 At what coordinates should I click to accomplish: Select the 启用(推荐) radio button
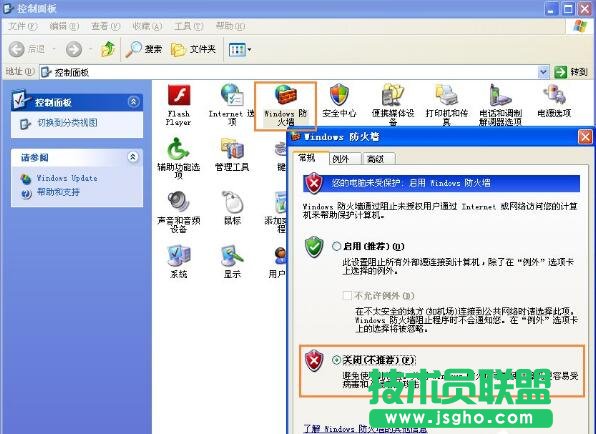click(x=336, y=246)
